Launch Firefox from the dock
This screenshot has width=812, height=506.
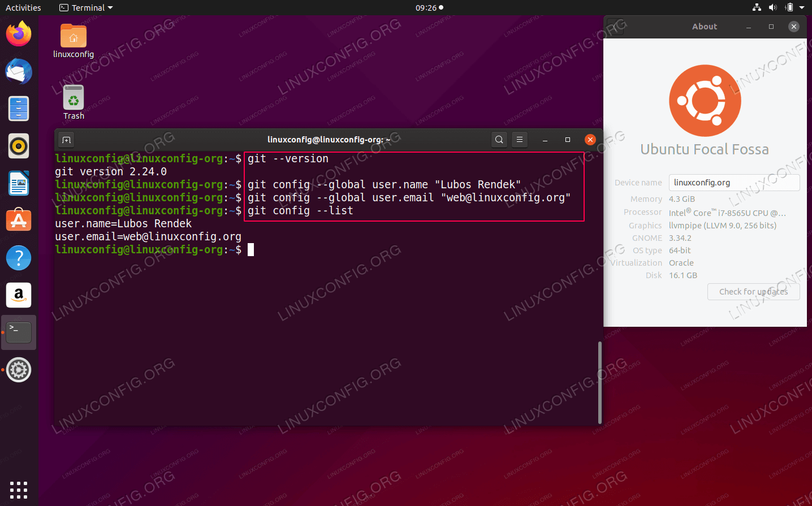tap(19, 34)
